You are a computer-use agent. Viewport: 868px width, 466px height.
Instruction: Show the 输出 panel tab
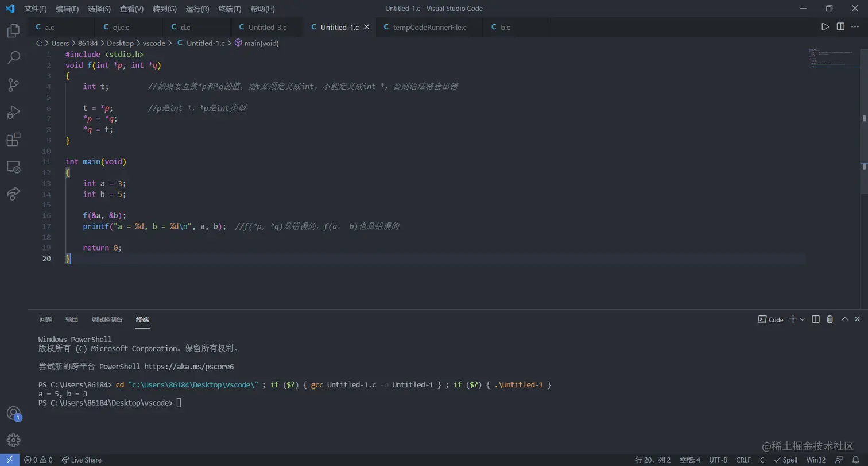point(72,319)
